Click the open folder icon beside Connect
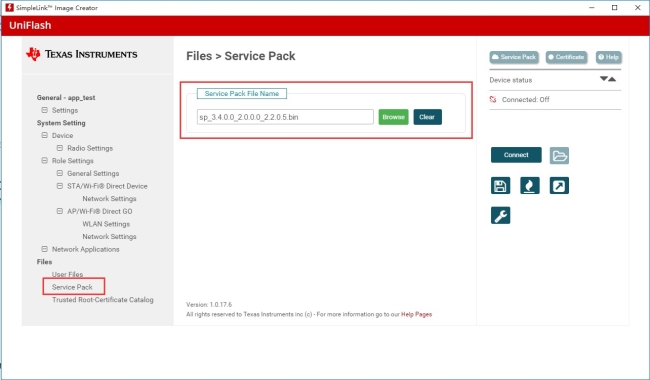The height and width of the screenshot is (380, 650). [559, 155]
